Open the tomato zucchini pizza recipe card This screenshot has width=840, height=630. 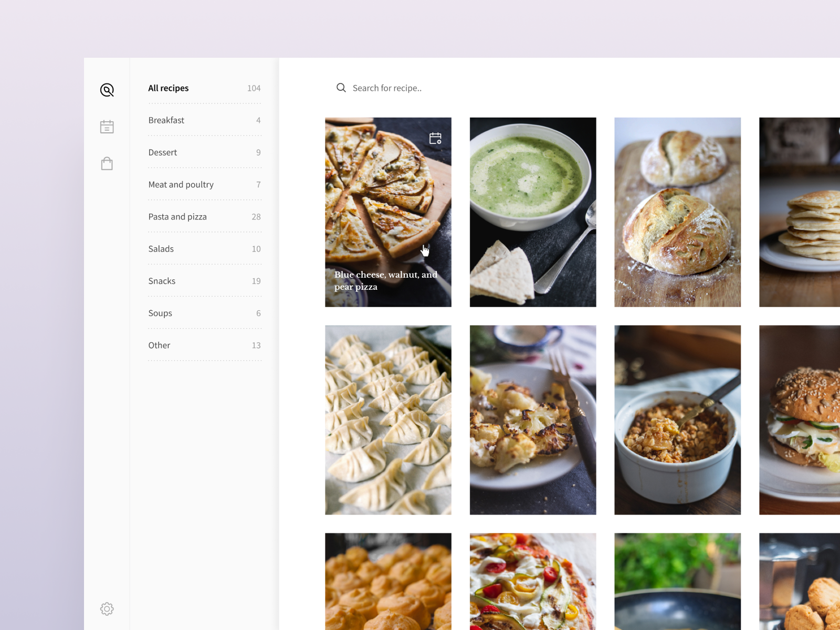[x=533, y=582]
